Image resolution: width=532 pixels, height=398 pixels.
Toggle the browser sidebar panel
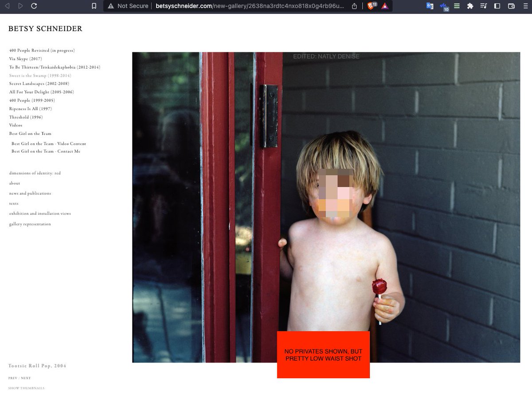pyautogui.click(x=497, y=6)
